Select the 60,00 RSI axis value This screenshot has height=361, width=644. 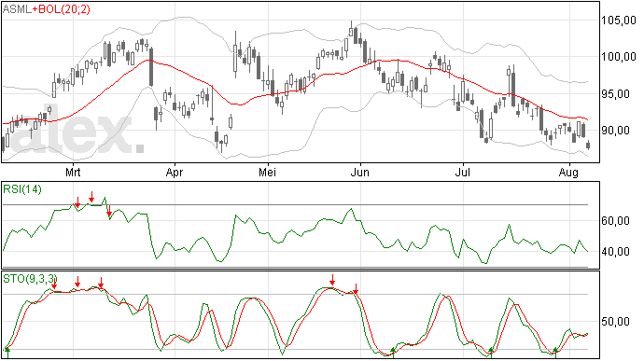point(615,221)
